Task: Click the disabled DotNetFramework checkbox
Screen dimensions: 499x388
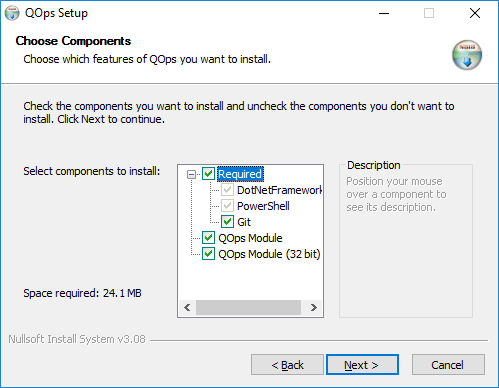Action: (227, 190)
